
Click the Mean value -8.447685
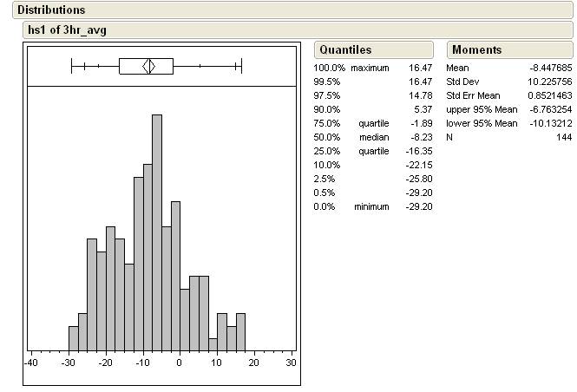[x=551, y=68]
